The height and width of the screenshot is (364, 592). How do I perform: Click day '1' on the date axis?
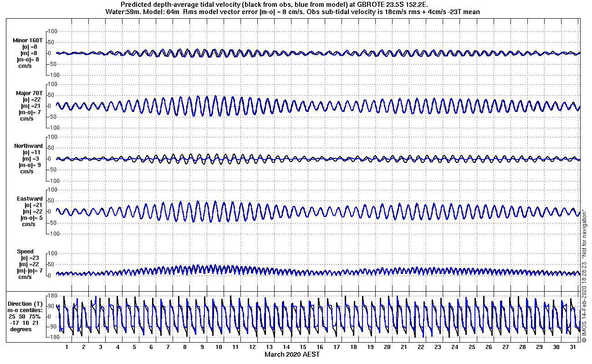click(66, 347)
